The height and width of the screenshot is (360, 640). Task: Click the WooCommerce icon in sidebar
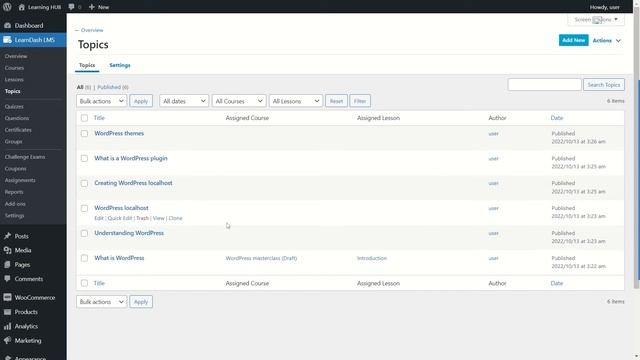point(7,298)
